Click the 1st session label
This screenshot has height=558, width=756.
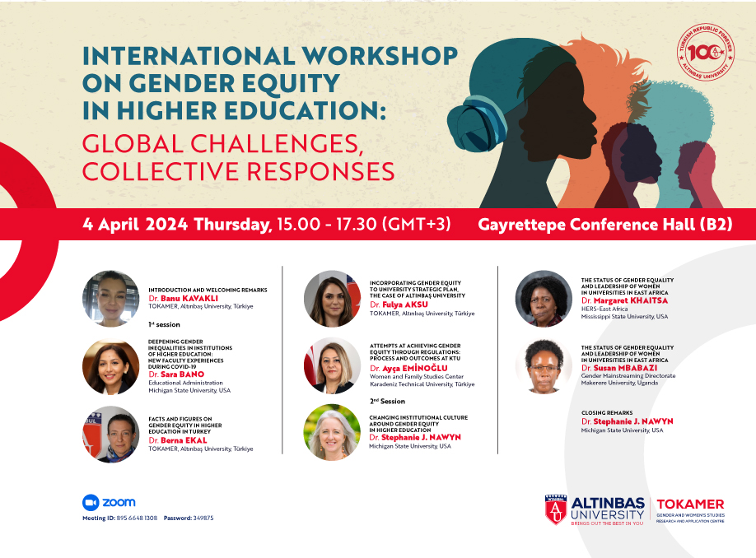[164, 324]
